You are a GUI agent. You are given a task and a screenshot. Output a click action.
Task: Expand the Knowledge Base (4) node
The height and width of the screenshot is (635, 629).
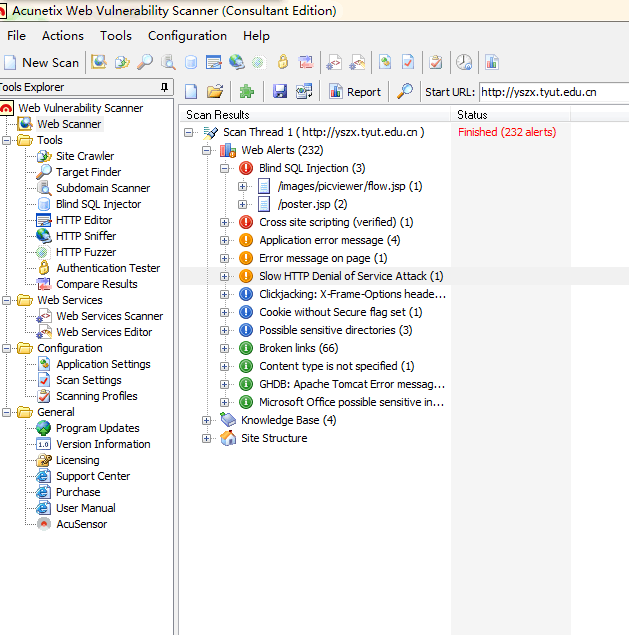pyautogui.click(x=207, y=420)
